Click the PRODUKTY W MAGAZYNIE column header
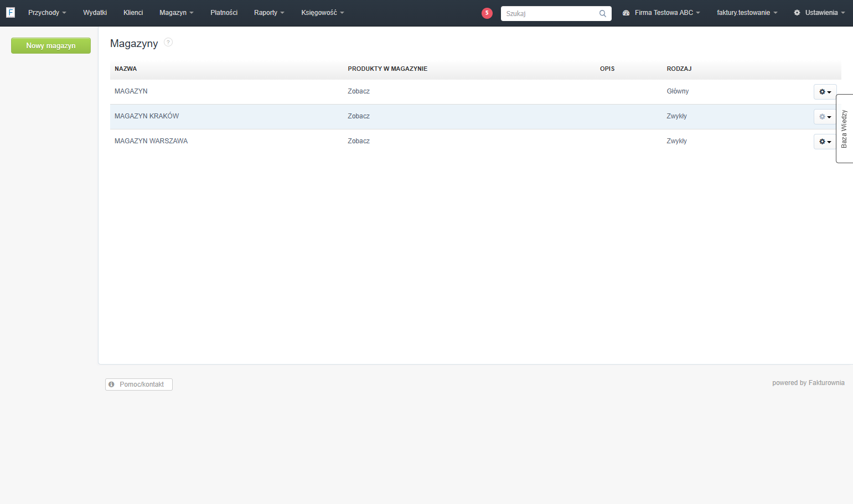Image resolution: width=853 pixels, height=504 pixels. 387,69
